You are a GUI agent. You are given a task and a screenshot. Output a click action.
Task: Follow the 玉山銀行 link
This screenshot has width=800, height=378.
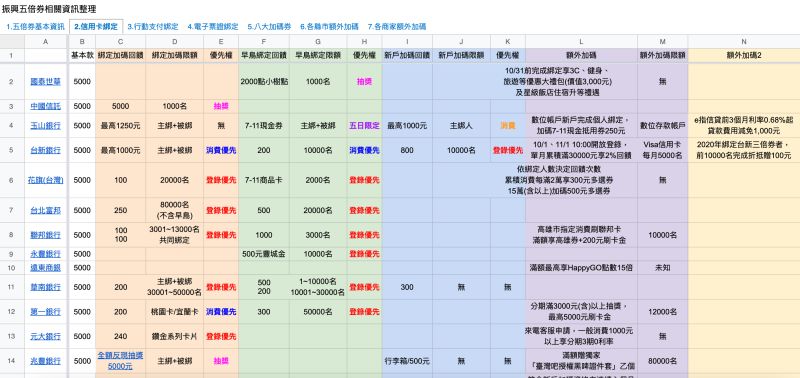point(45,125)
